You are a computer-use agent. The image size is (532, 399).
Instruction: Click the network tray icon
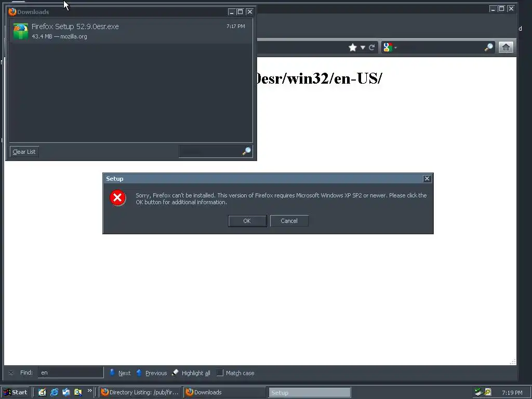[478, 392]
